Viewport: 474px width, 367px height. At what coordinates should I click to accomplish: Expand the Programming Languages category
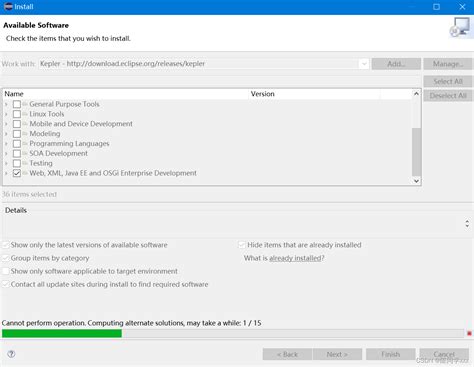pos(6,144)
